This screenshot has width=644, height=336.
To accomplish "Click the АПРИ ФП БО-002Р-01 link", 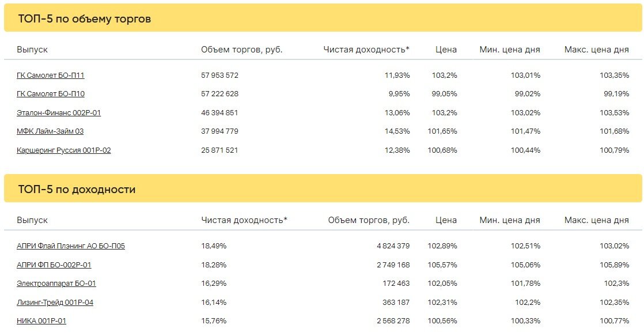I will point(54,265).
